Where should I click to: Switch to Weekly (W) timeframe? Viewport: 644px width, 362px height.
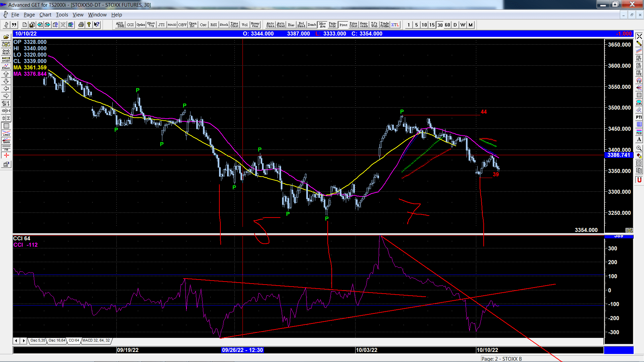[x=463, y=25]
